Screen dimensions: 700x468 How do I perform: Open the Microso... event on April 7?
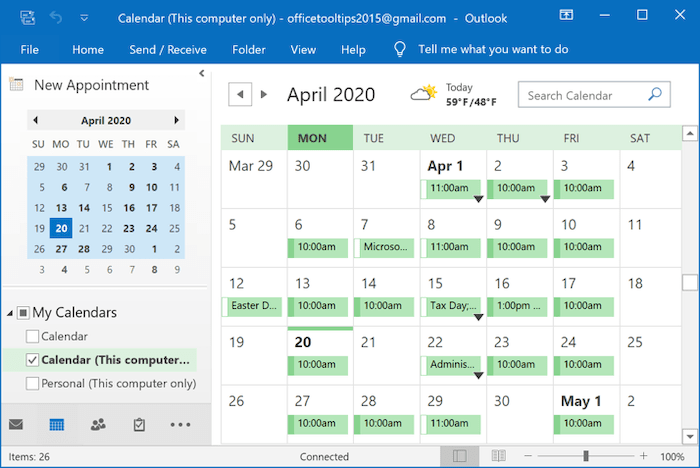coord(384,248)
